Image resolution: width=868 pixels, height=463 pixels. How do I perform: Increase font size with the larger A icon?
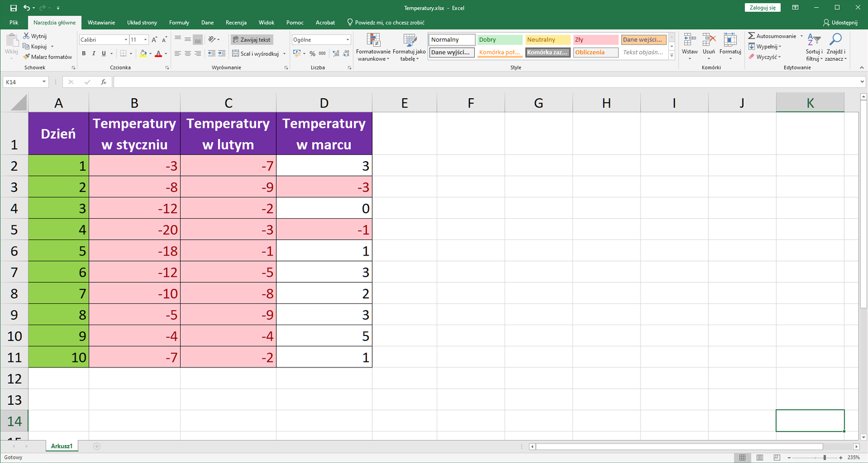coord(155,40)
